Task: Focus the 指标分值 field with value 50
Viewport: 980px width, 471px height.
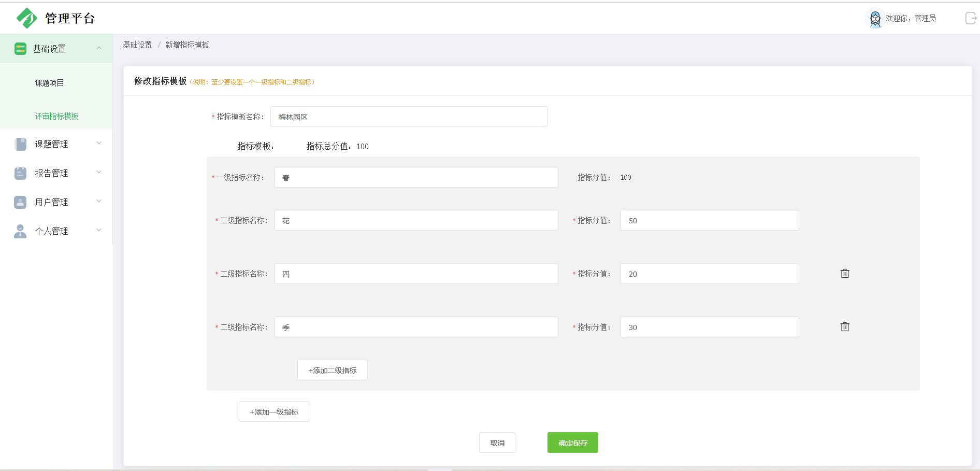Action: (x=710, y=220)
